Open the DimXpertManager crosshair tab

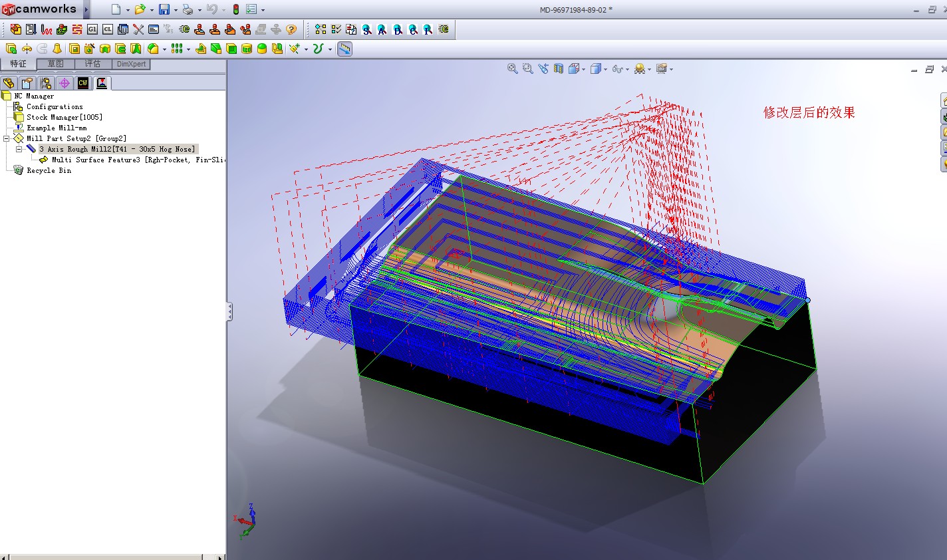(65, 83)
